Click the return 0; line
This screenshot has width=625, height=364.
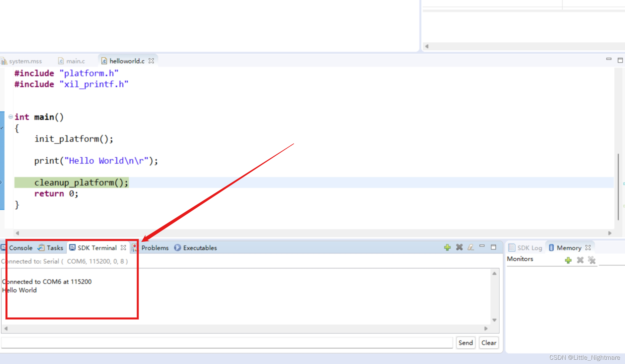(x=56, y=193)
